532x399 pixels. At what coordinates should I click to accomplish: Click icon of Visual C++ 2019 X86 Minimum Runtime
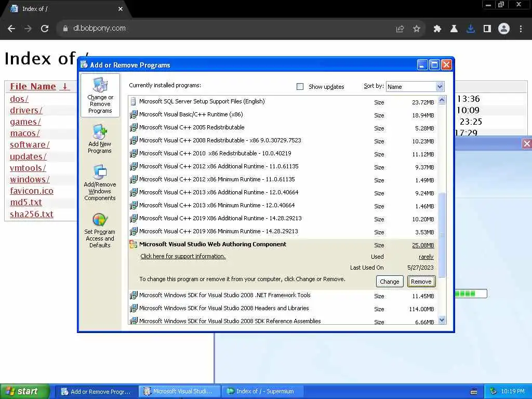tap(134, 231)
